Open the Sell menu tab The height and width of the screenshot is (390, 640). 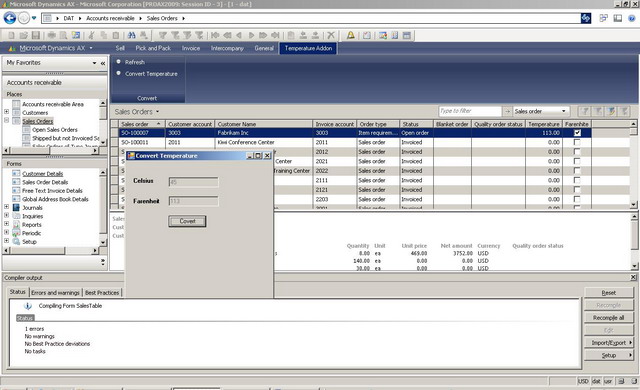click(120, 48)
